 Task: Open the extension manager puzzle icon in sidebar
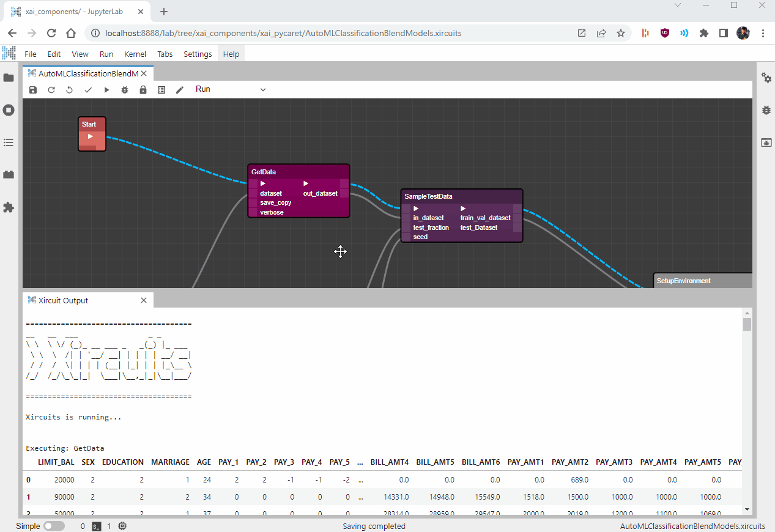pyautogui.click(x=9, y=207)
